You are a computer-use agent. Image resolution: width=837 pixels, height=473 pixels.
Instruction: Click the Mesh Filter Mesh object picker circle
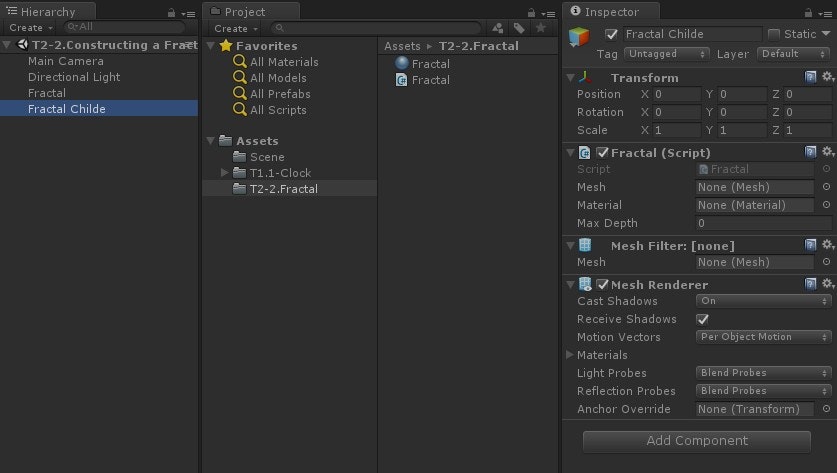[x=826, y=262]
